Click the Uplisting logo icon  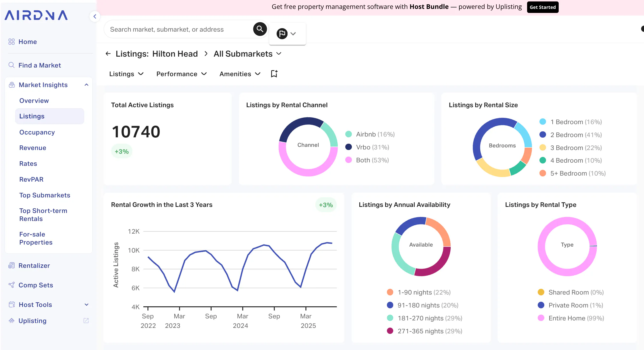point(11,321)
